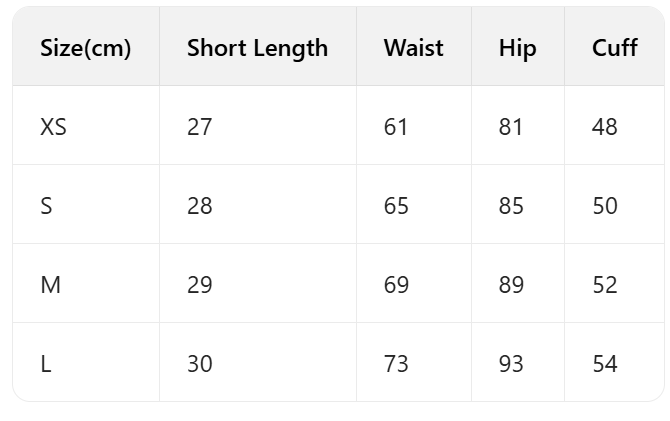The height and width of the screenshot is (421, 670).
Task: Select the XS size row label
Action: 54,127
